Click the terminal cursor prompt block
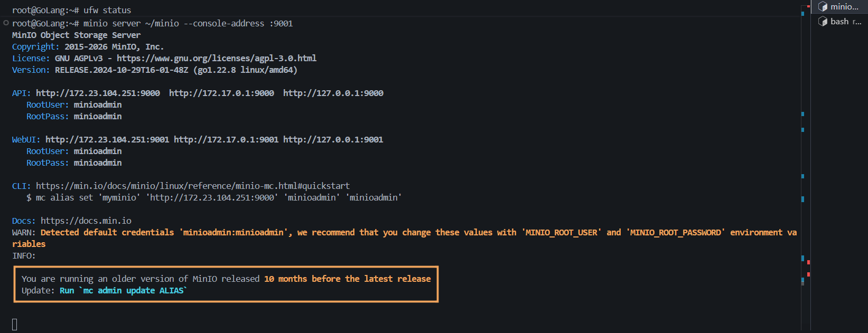Image resolution: width=868 pixels, height=333 pixels. [x=15, y=325]
